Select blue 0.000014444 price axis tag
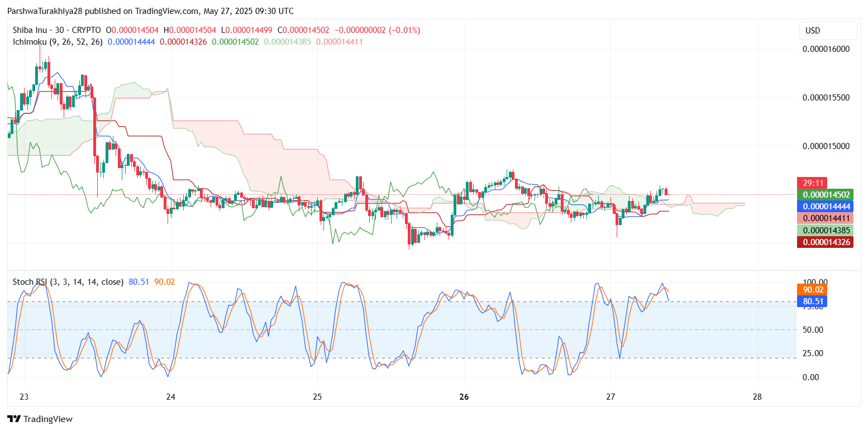 pyautogui.click(x=825, y=206)
